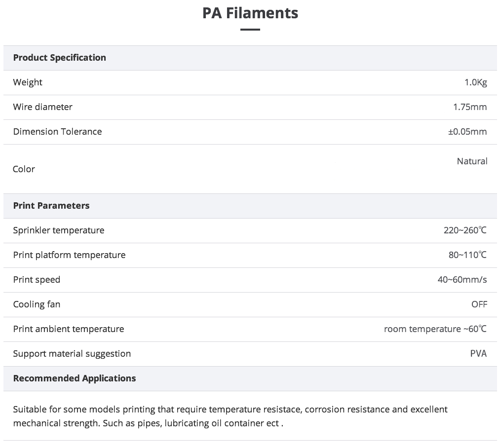Click the 1.75mm diameter value

point(470,107)
